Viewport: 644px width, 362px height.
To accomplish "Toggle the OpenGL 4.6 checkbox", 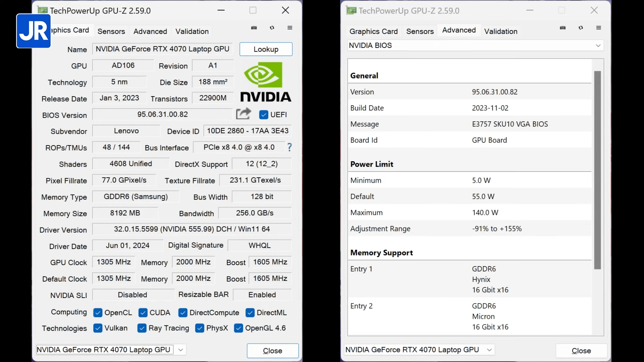I will 238,328.
